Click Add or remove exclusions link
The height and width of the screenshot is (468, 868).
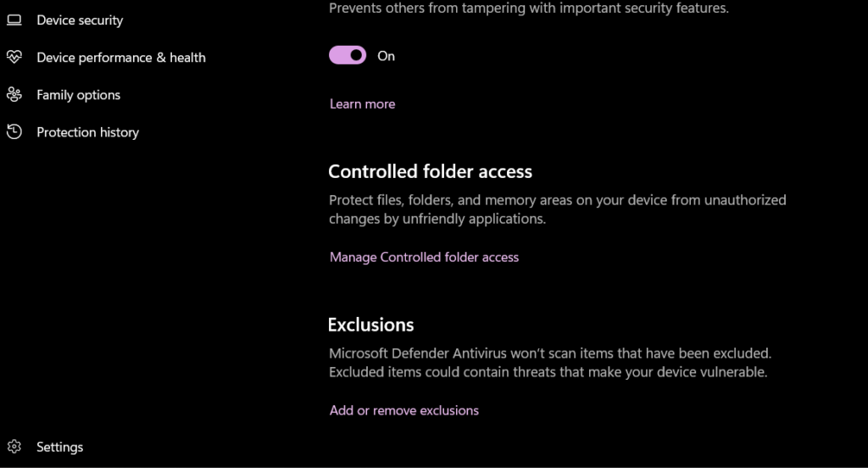(404, 410)
